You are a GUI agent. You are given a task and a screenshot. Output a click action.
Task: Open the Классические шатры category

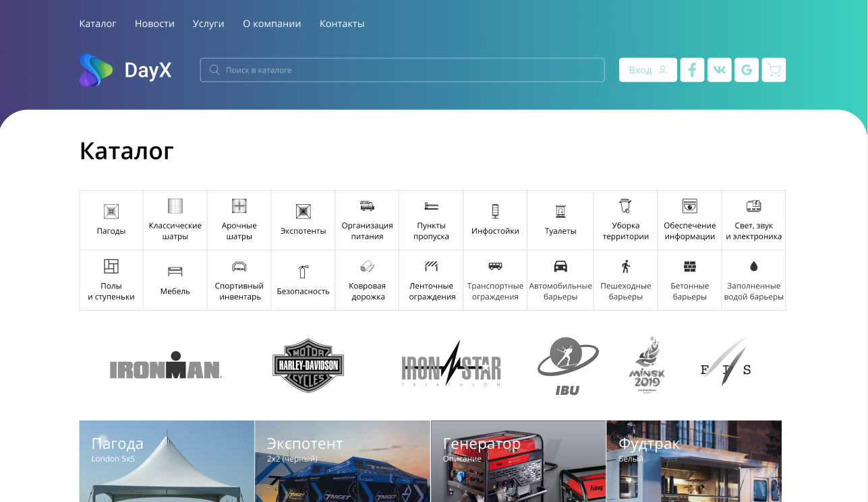(x=175, y=220)
